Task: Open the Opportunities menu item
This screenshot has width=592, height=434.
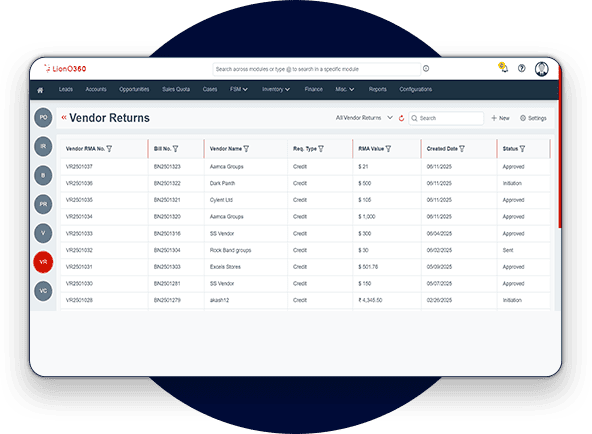Action: pos(134,89)
